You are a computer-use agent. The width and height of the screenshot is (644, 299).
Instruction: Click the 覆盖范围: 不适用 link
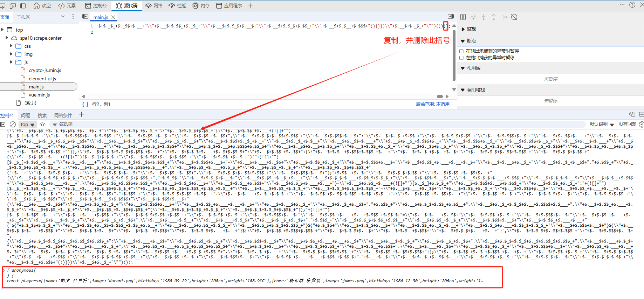click(433, 104)
